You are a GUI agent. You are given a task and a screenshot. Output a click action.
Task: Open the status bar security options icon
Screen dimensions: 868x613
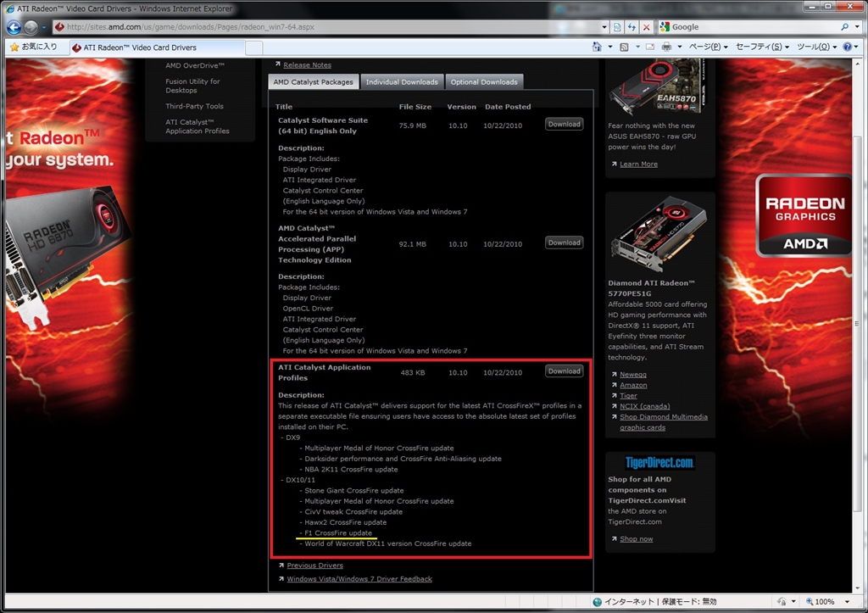pyautogui.click(x=782, y=601)
